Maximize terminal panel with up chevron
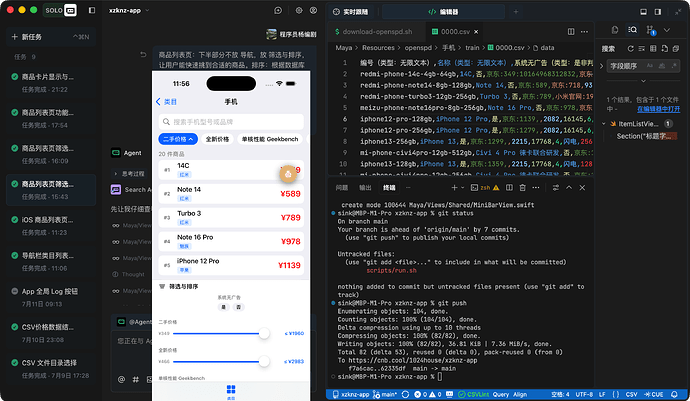The width and height of the screenshot is (690, 401). 569,188
